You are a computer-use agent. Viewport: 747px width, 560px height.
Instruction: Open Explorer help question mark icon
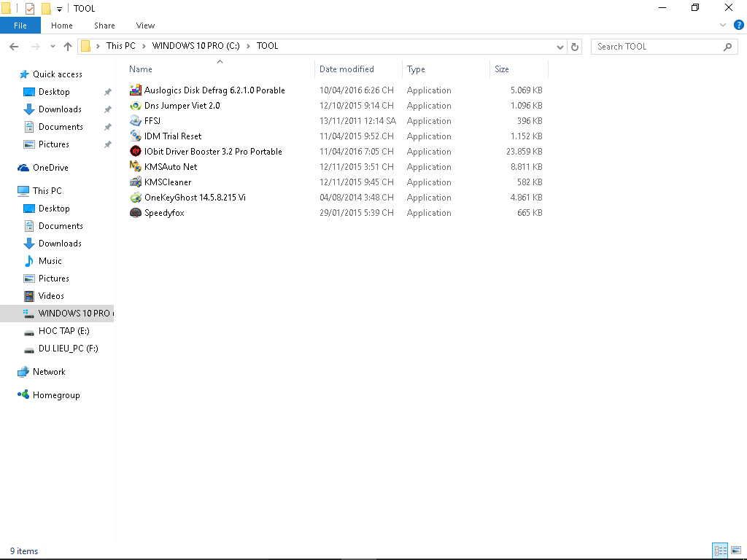click(739, 26)
